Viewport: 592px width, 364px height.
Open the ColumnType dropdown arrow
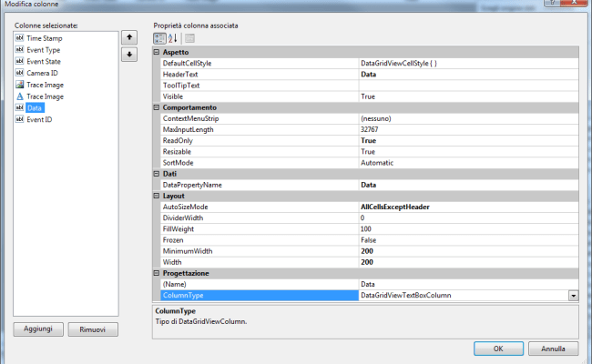[573, 296]
